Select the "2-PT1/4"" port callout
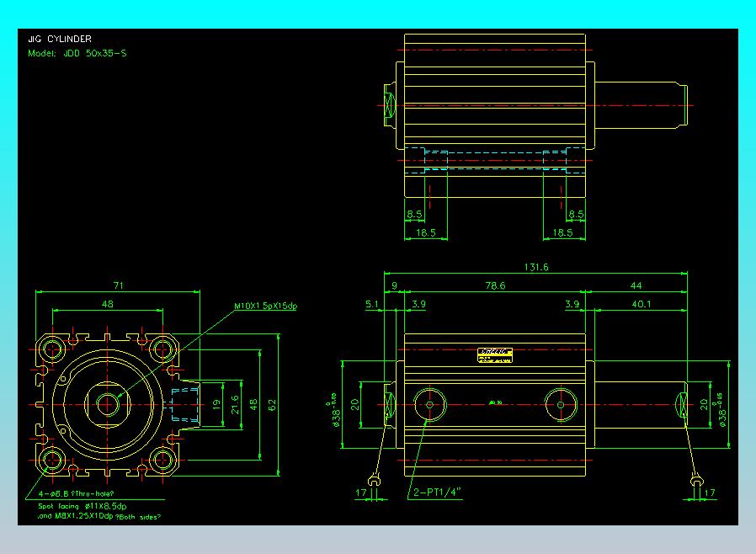 coord(437,493)
